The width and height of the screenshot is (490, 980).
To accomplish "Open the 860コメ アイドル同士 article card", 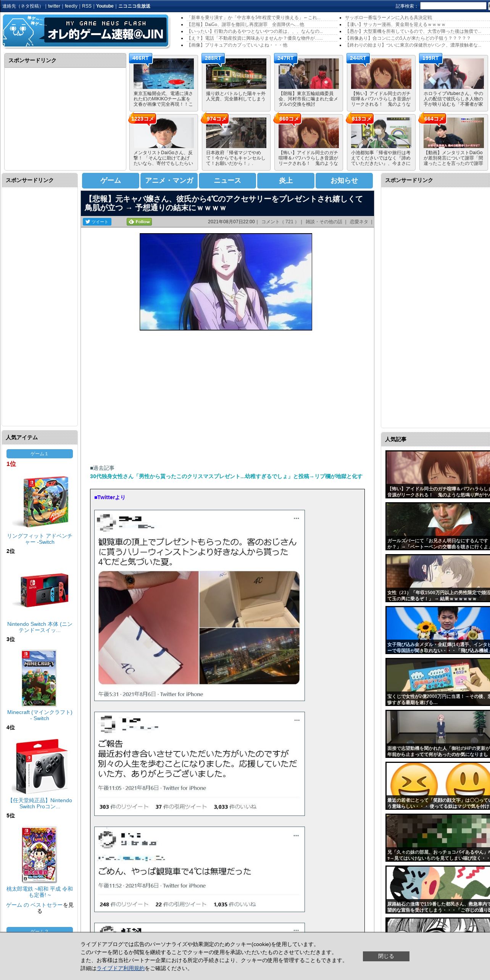I will click(308, 142).
